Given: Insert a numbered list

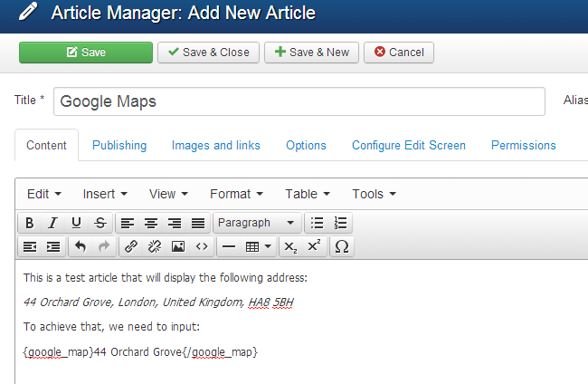Looking at the screenshot, I should 340,223.
